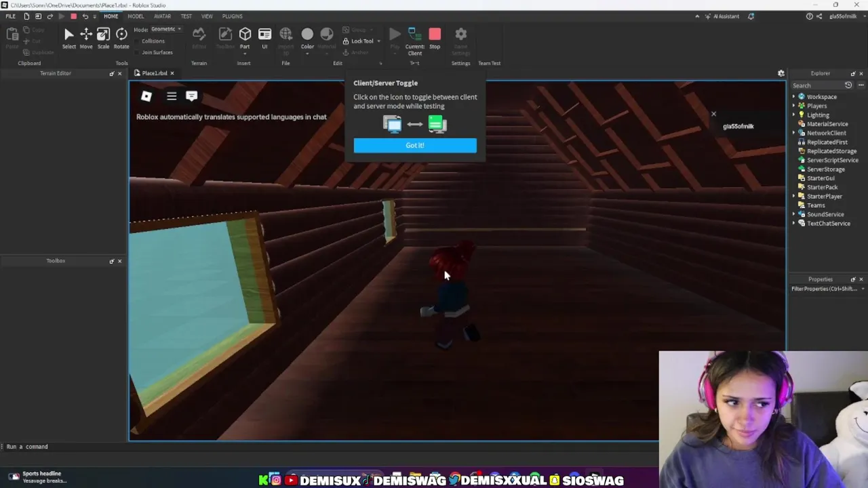Click the Explorer filter history icon

tap(848, 85)
